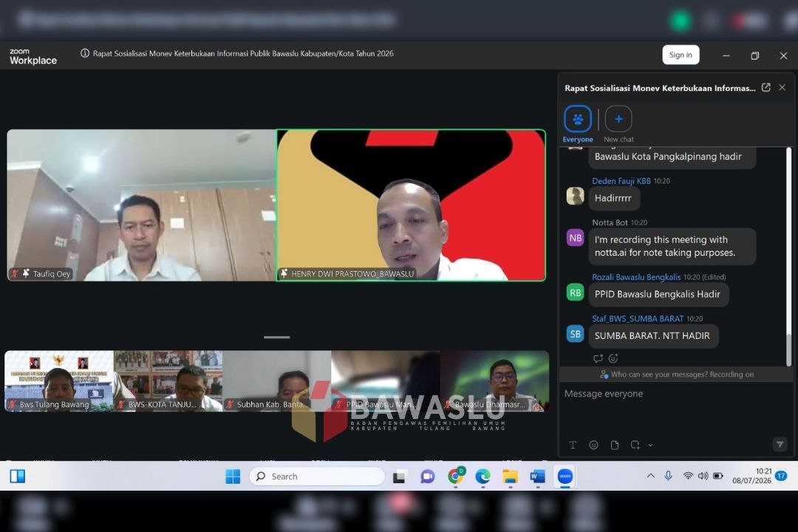This screenshot has width=798, height=532.
Task: Open the Windows Start menu
Action: [233, 477]
